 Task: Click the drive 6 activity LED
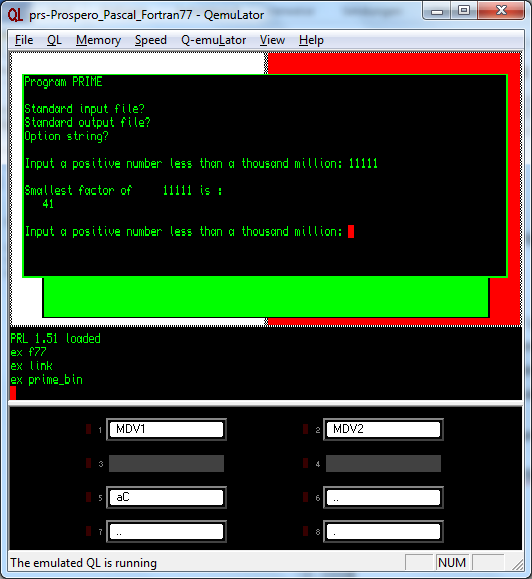(x=306, y=497)
